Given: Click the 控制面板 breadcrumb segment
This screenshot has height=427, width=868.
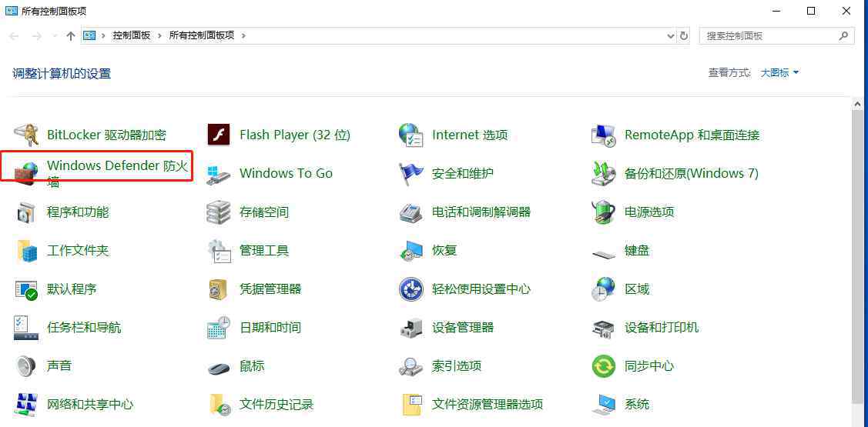Looking at the screenshot, I should [132, 35].
